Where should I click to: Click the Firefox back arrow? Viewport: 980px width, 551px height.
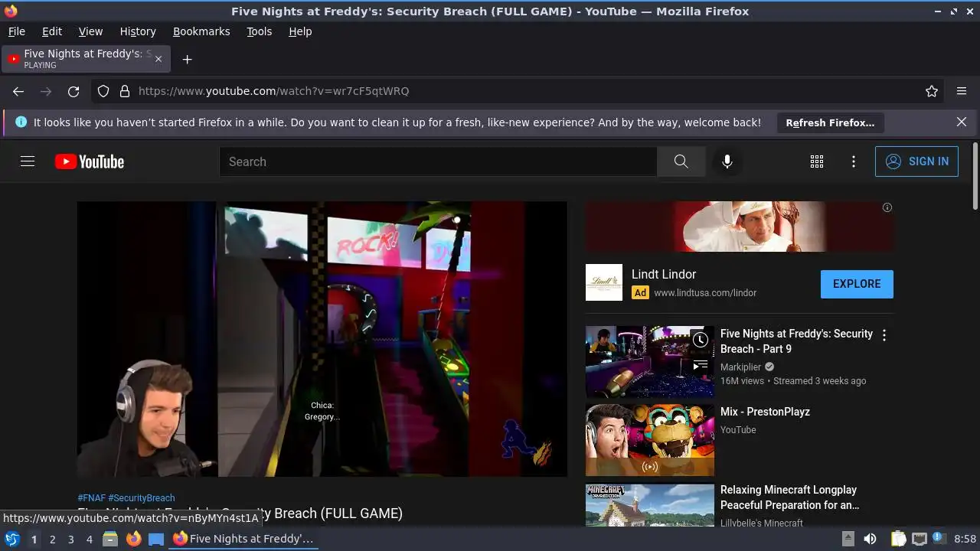coord(18,91)
